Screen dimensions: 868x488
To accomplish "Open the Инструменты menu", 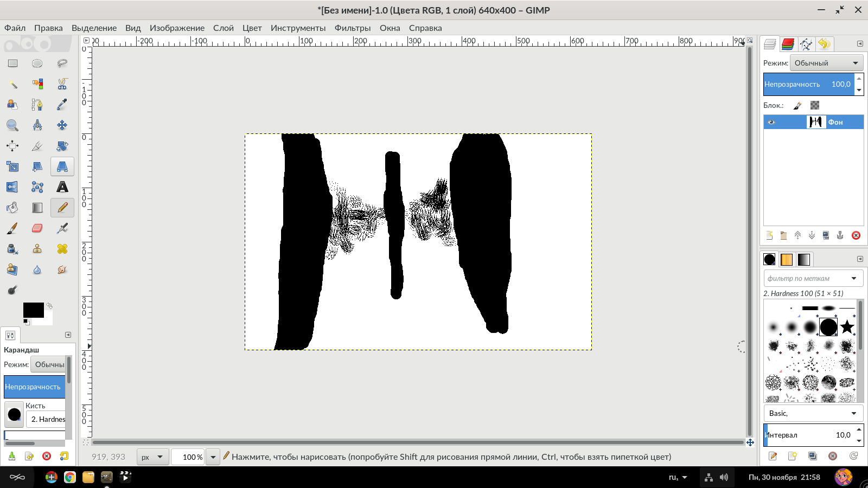I will pyautogui.click(x=298, y=28).
